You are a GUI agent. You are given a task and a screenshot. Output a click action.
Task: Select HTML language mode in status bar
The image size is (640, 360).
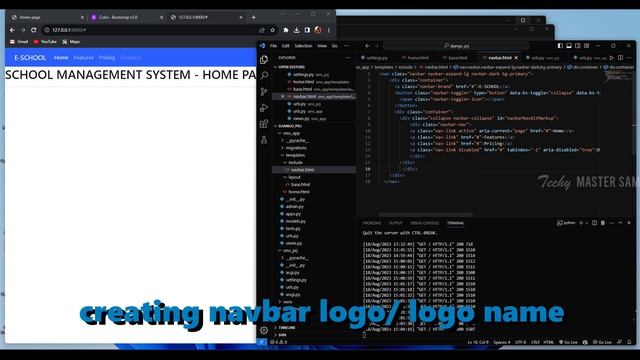[x=549, y=342]
